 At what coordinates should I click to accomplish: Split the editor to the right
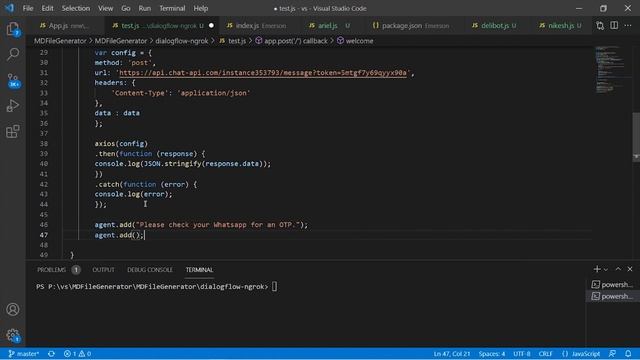point(614,25)
